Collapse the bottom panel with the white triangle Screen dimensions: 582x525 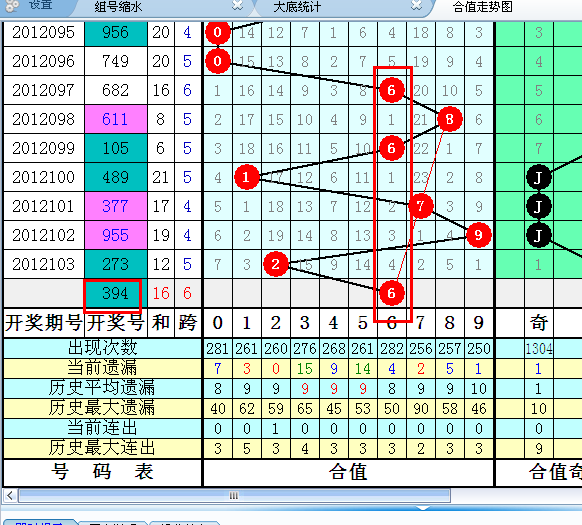point(423,508)
